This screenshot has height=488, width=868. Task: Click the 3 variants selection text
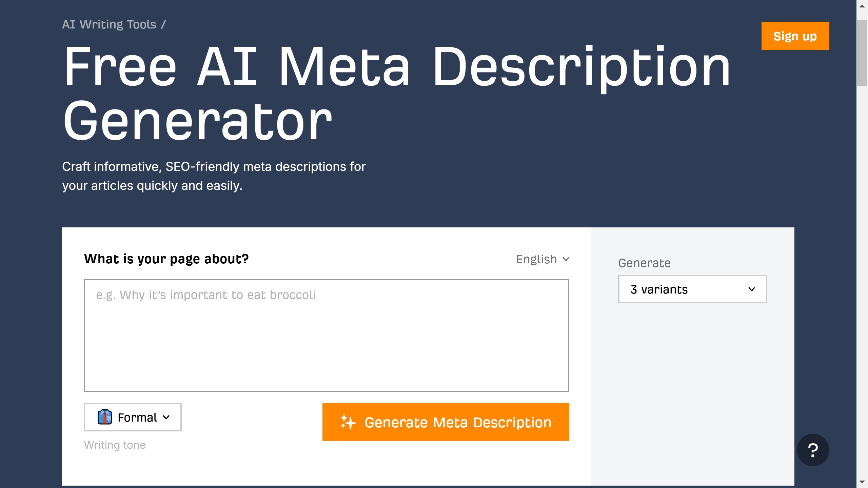tap(659, 289)
